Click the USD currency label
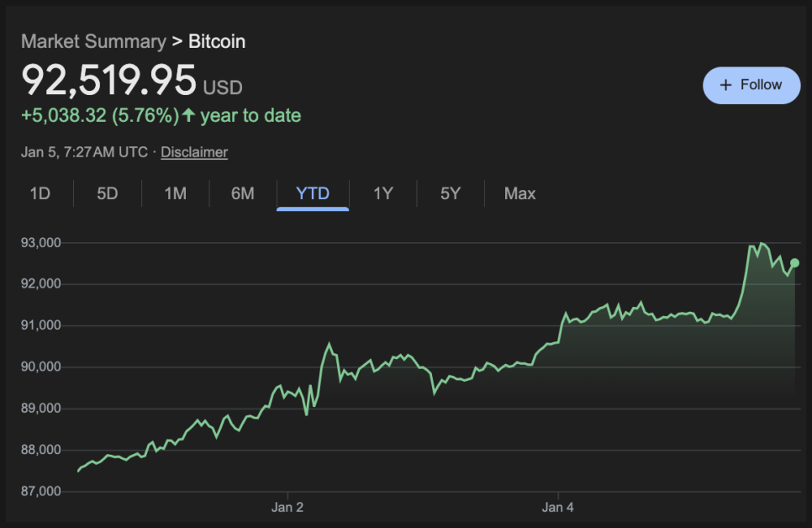 (x=223, y=87)
